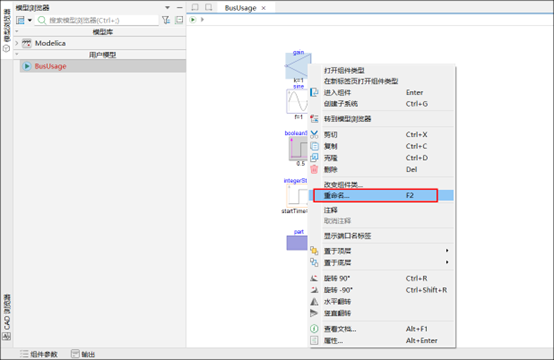The height and width of the screenshot is (360, 554).
Task: Select the BusUsage row in user models
Action: (102, 66)
